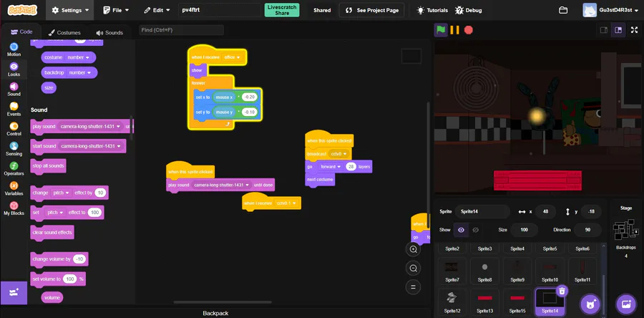Image resolution: width=644 pixels, height=318 pixels.
Task: Click the Livescratch Share button
Action: click(282, 10)
